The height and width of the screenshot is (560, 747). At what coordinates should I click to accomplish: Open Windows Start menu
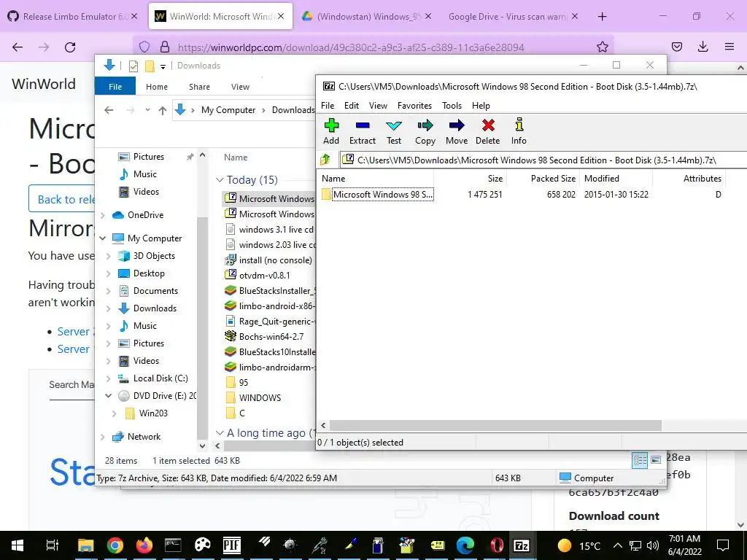18,545
